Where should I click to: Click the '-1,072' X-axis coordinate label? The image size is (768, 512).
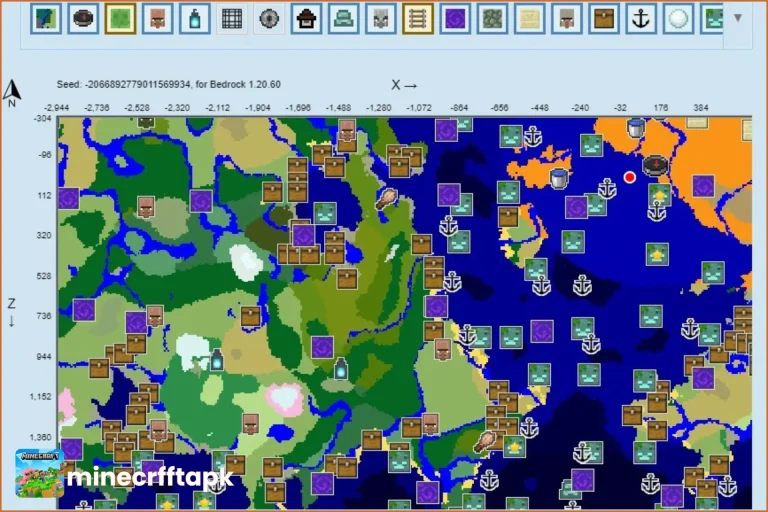[419, 108]
